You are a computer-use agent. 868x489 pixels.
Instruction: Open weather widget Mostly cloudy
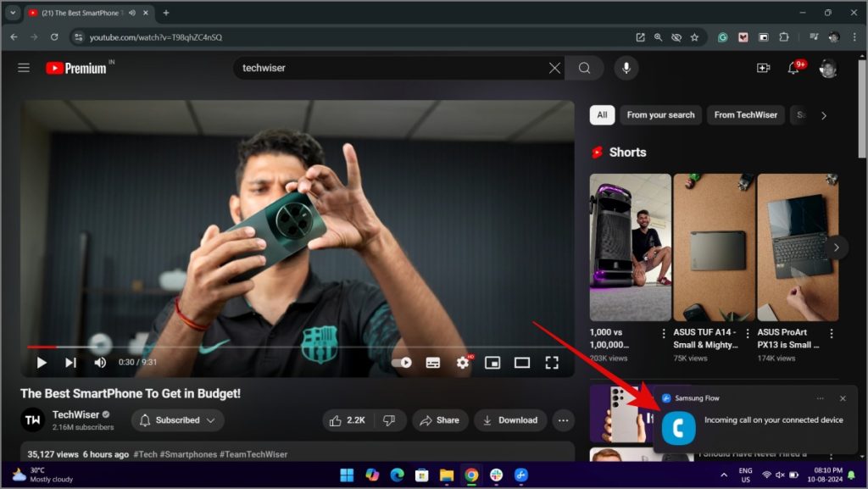42,475
